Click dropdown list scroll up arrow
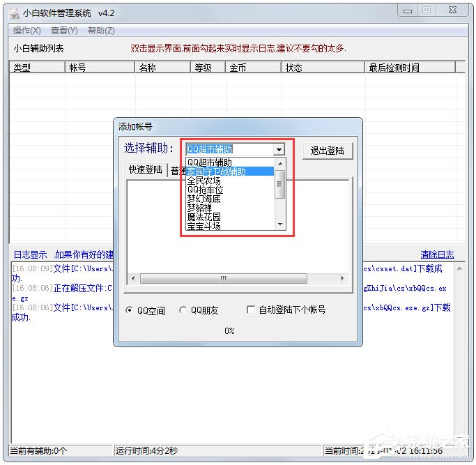Image resolution: width=476 pixels, height=465 pixels. tap(280, 164)
